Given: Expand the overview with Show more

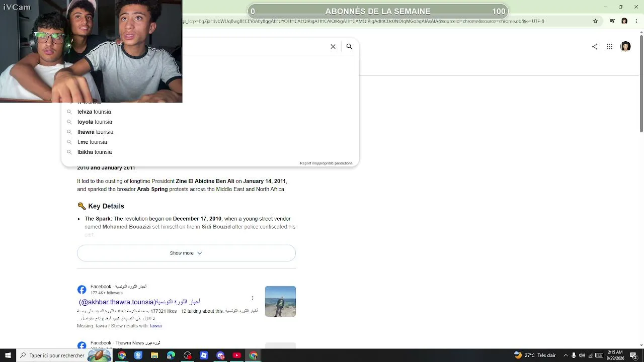Looking at the screenshot, I should pyautogui.click(x=186, y=253).
